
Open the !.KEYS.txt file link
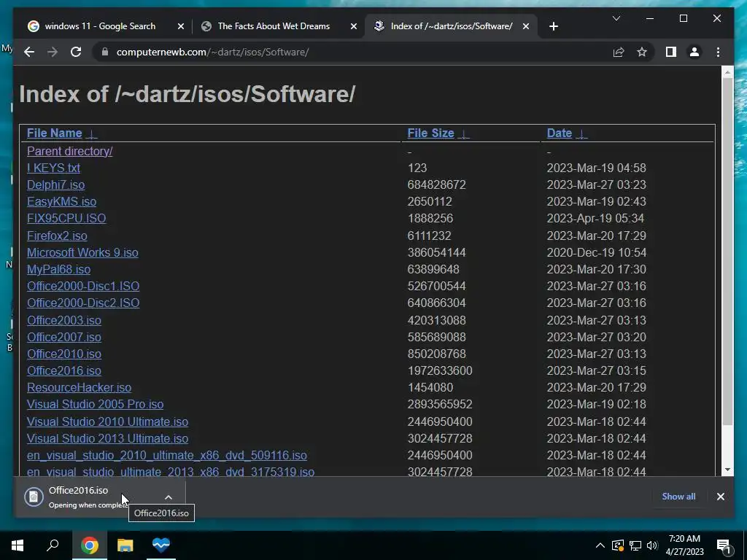[x=53, y=168]
